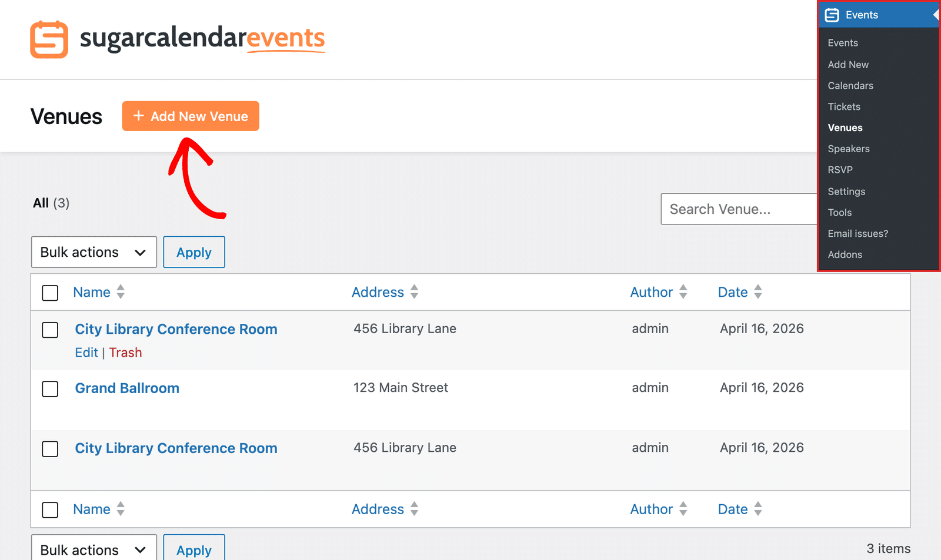
Task: Click the Events calendar icon in sidebar
Action: coord(832,15)
